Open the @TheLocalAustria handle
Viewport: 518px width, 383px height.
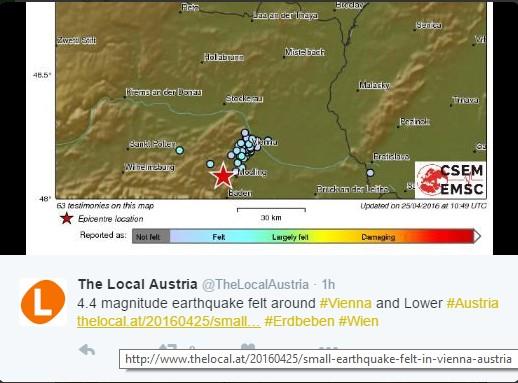255,285
